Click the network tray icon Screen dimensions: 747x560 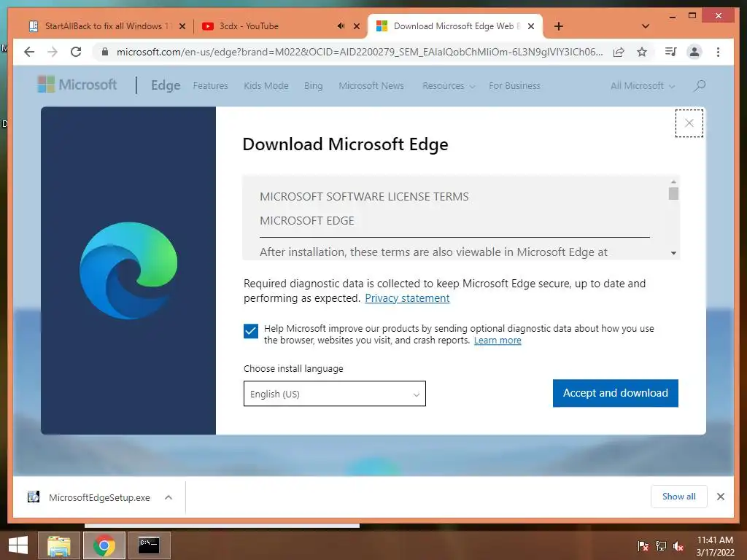click(661, 545)
